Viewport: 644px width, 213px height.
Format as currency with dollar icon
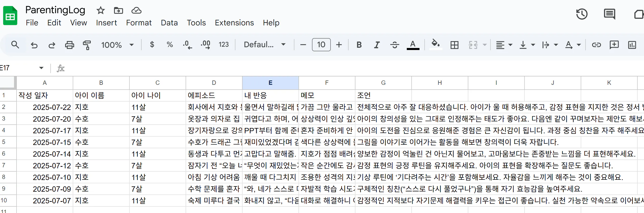coord(152,45)
